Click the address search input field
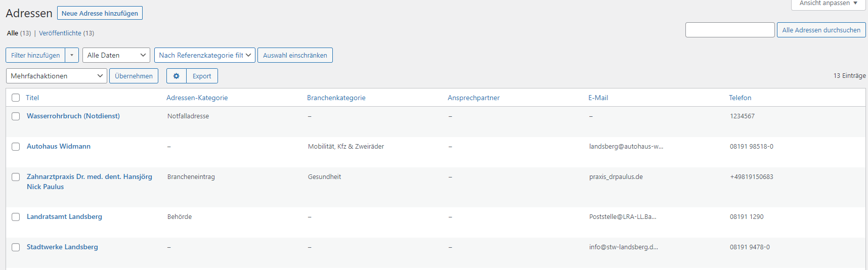 729,30
